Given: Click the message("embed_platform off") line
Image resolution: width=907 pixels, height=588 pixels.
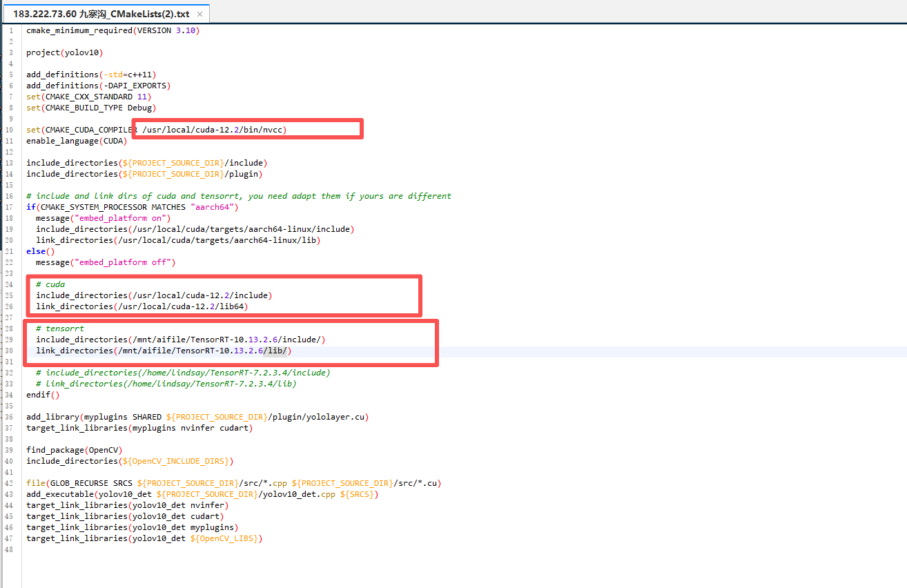Looking at the screenshot, I should point(106,262).
